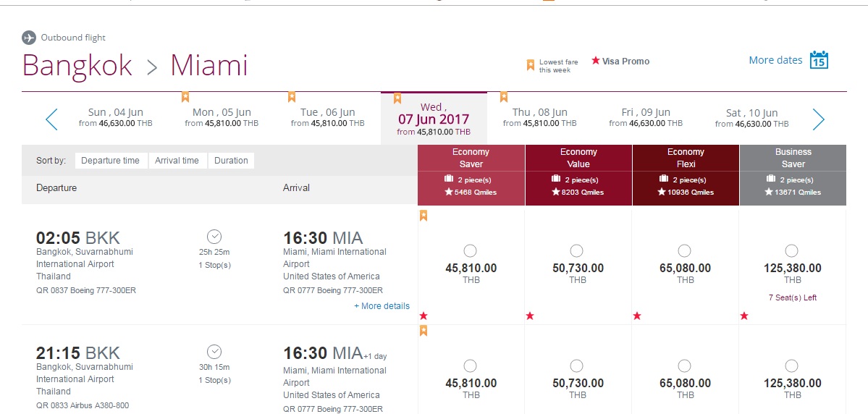Click the Visa Promo red star icon

point(596,60)
